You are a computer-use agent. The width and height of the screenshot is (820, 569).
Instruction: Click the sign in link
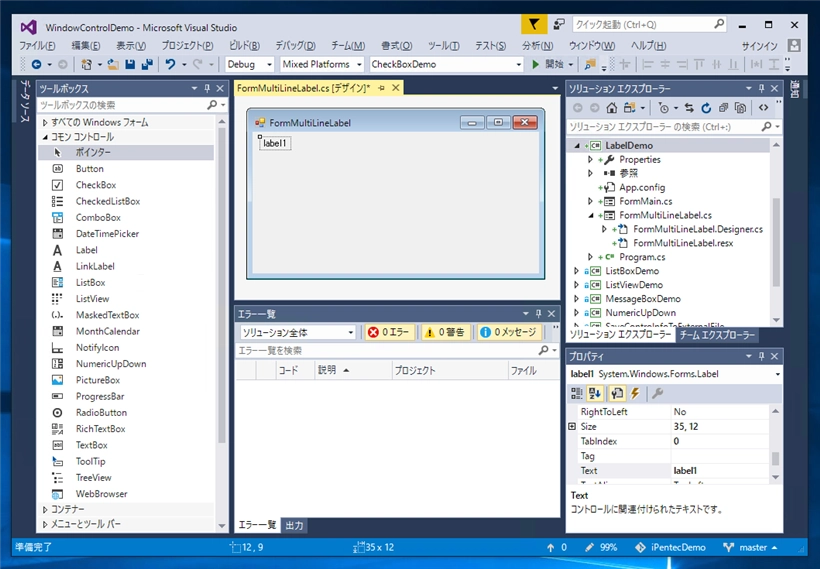click(759, 46)
